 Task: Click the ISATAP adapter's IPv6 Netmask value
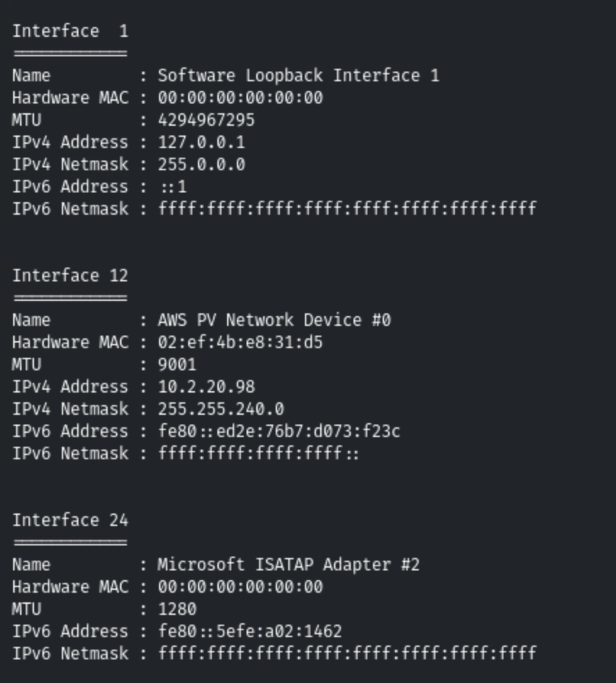[x=347, y=654]
